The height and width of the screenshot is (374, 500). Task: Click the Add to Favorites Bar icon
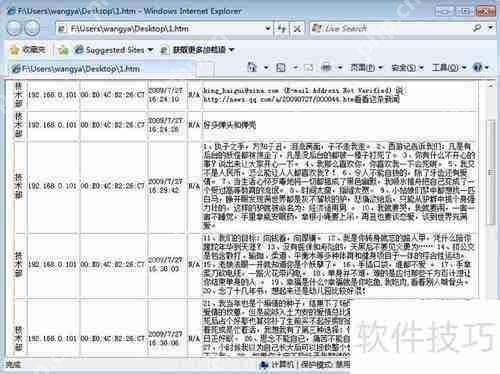pyautogui.click(x=63, y=50)
